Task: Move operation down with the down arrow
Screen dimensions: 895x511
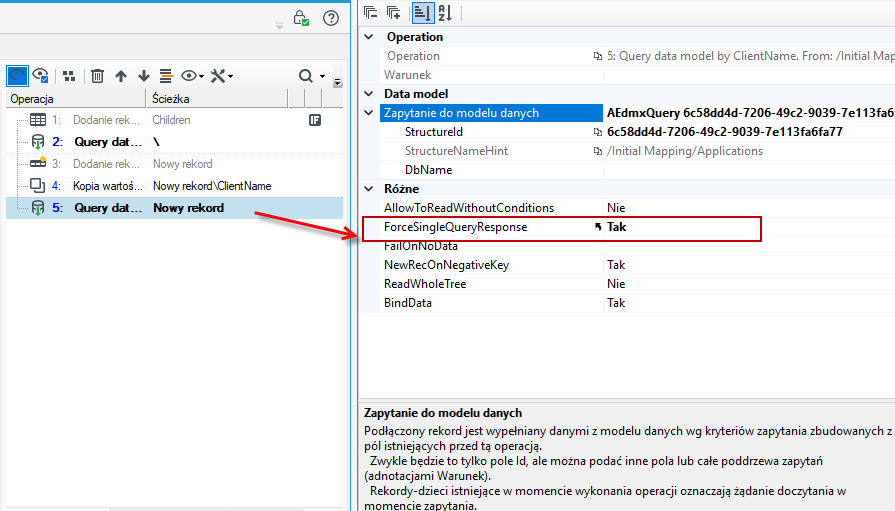Action: click(144, 76)
